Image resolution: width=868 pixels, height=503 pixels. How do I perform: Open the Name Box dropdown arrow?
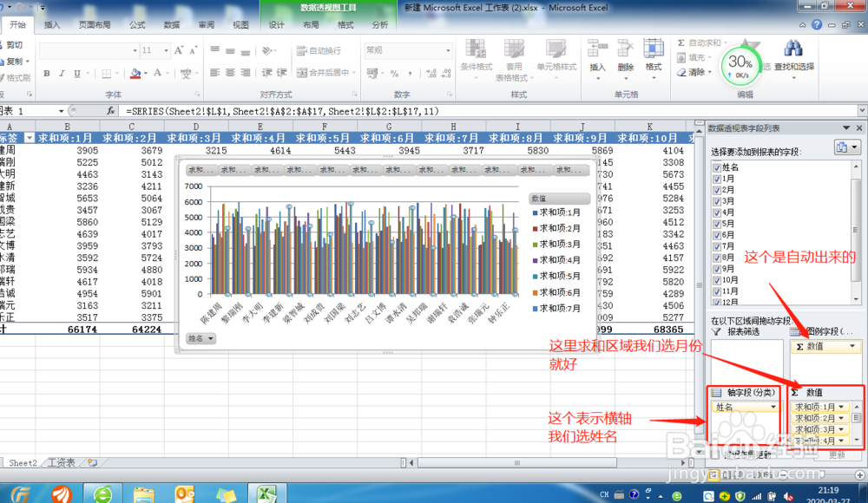tap(61, 111)
